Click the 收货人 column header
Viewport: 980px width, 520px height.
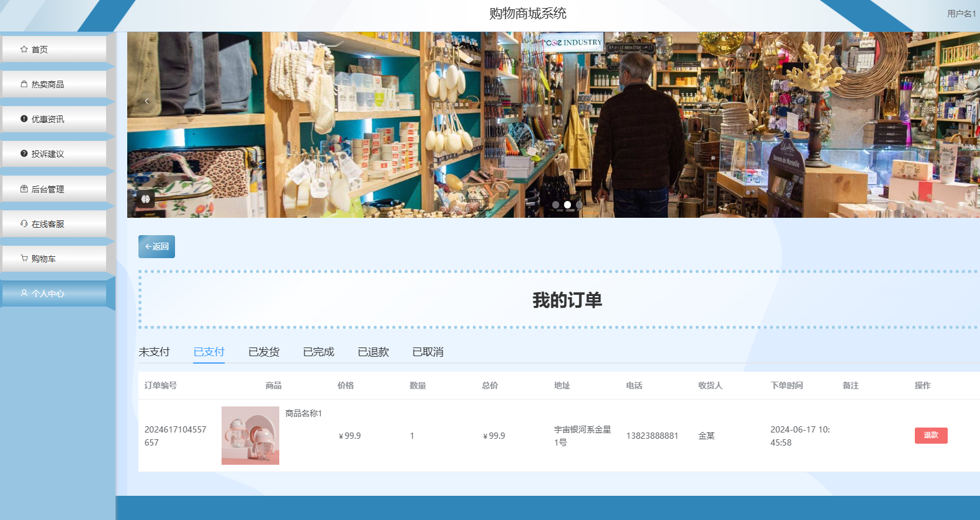point(711,385)
